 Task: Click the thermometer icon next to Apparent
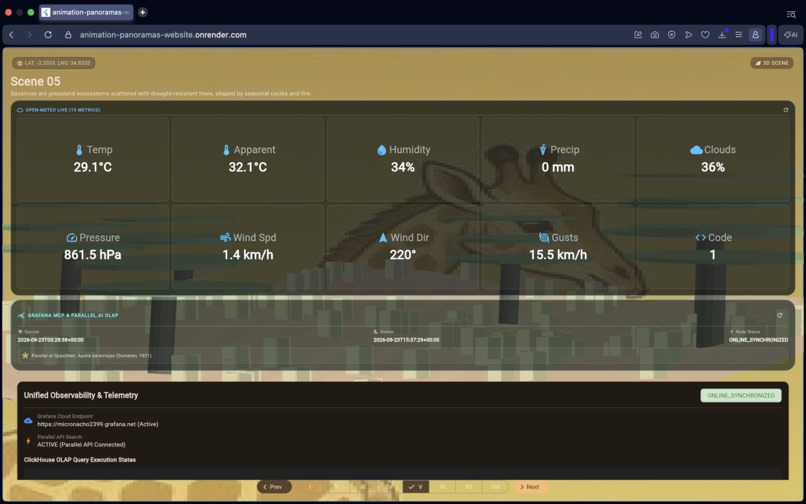(x=226, y=150)
